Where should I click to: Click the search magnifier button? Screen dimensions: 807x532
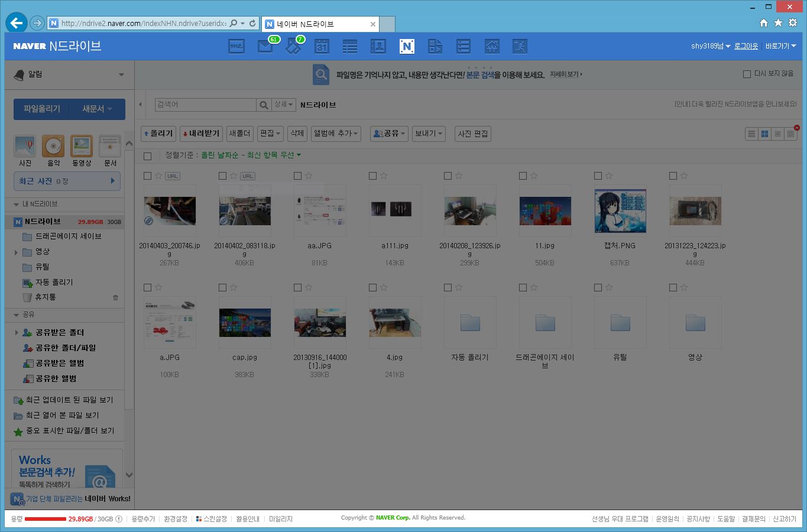(264, 105)
